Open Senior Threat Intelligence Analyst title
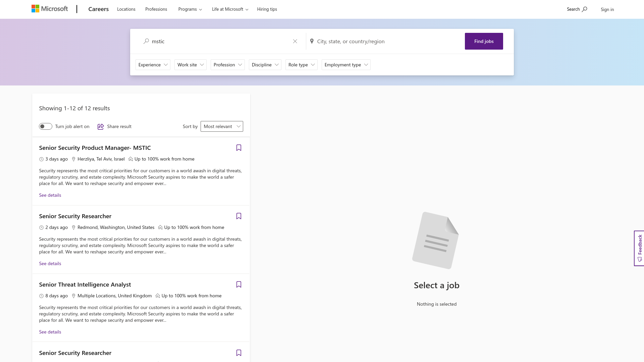This screenshot has height=362, width=644. click(85, 285)
